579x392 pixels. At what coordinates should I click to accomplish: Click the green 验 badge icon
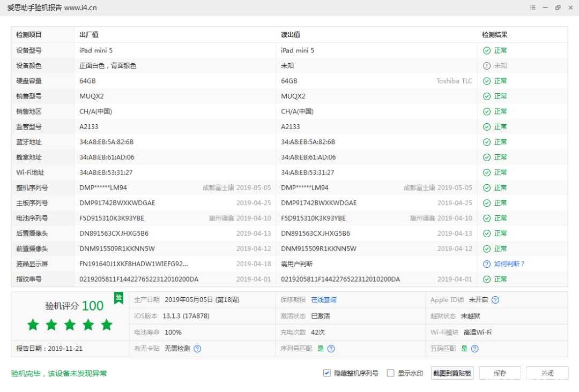118,298
